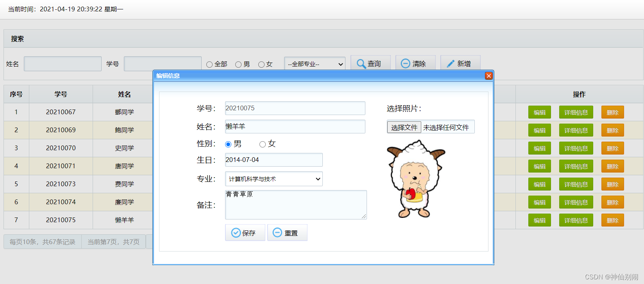Image resolution: width=644 pixels, height=284 pixels.
Task: Click the 姓名 column header in table
Action: [x=124, y=94]
